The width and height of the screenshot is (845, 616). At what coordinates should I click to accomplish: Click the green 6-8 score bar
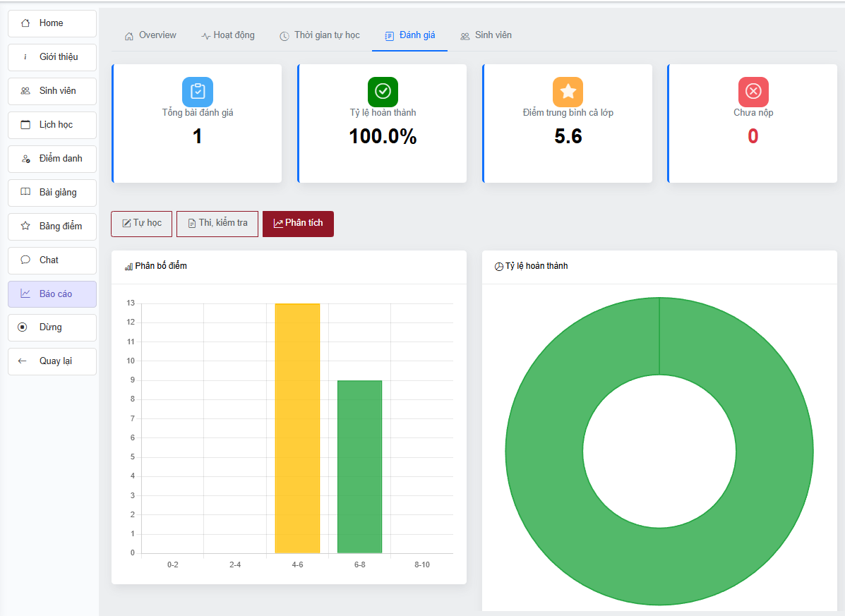click(359, 466)
